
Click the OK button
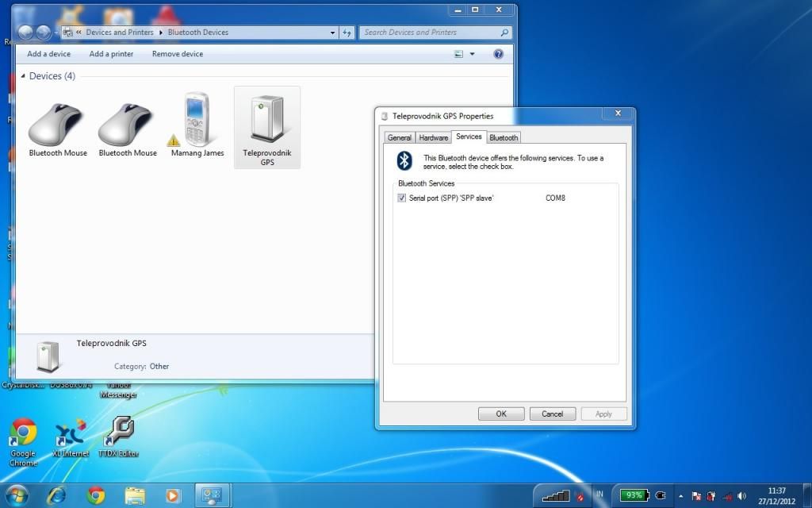coord(501,414)
